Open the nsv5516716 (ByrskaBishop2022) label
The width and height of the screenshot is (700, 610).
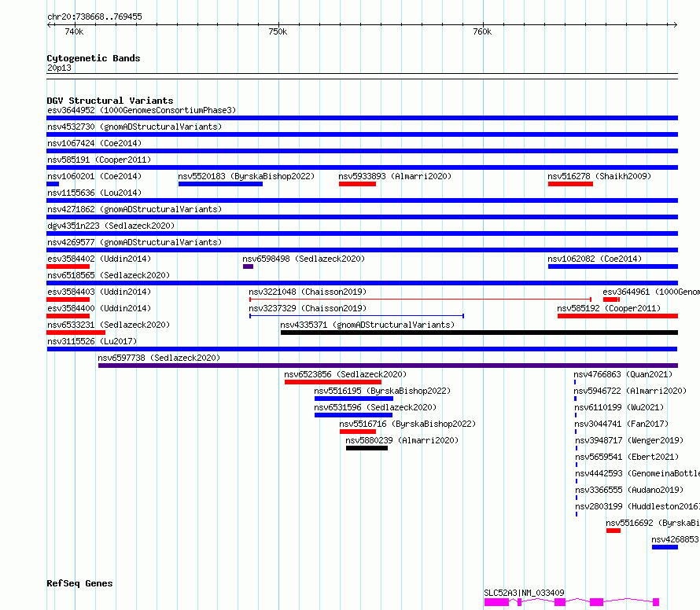point(407,424)
